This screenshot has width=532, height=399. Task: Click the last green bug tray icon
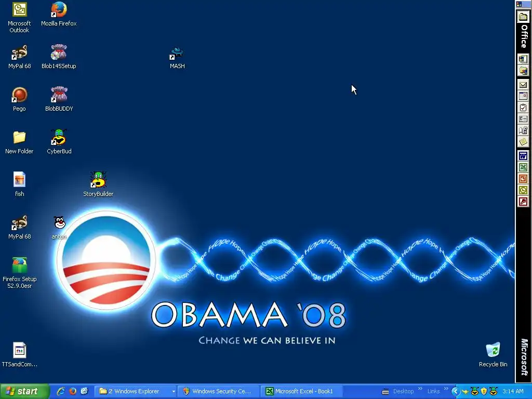click(x=494, y=391)
